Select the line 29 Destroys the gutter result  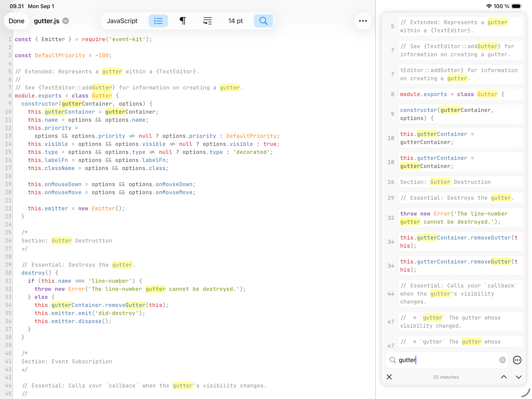coord(460,198)
